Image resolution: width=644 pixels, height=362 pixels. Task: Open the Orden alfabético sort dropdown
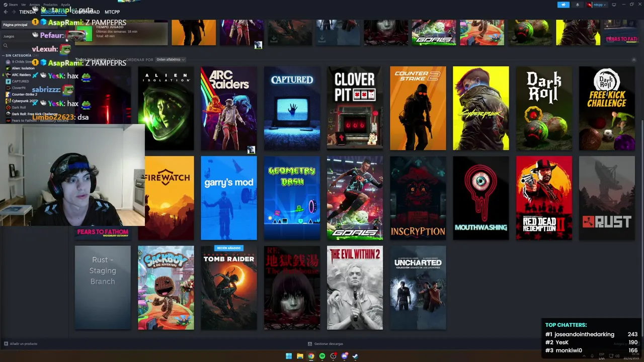[x=170, y=59]
